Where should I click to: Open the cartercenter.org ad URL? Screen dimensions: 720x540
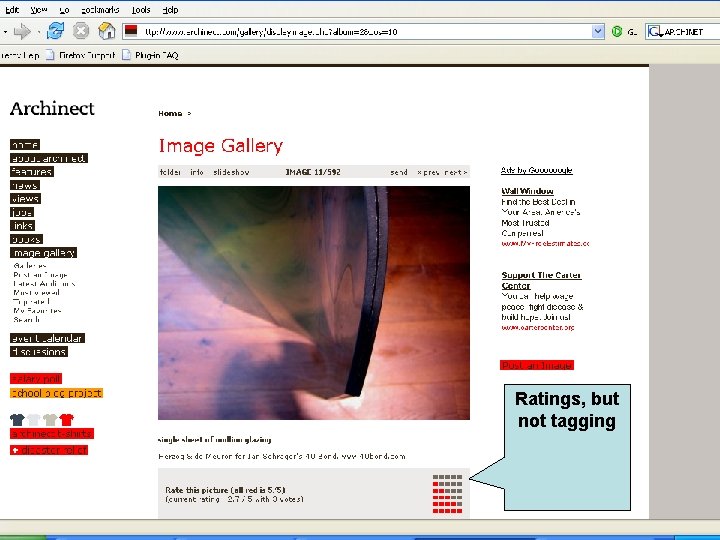[538, 327]
